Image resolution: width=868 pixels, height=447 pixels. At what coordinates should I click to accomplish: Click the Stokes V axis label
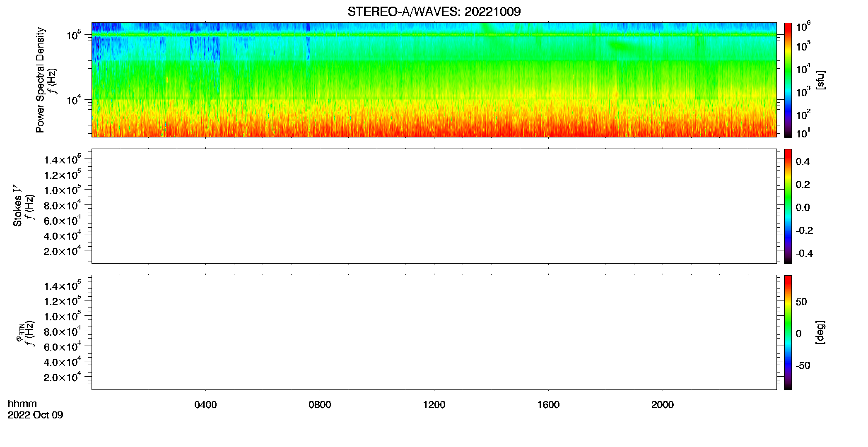tap(17, 206)
